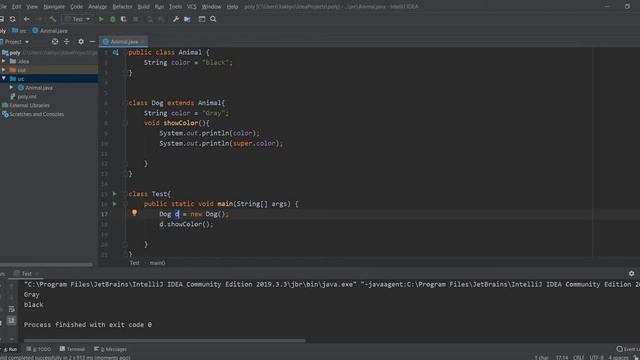Viewport: 640px width, 360px height.
Task: Open the Event Log
Action: [x=628, y=349]
